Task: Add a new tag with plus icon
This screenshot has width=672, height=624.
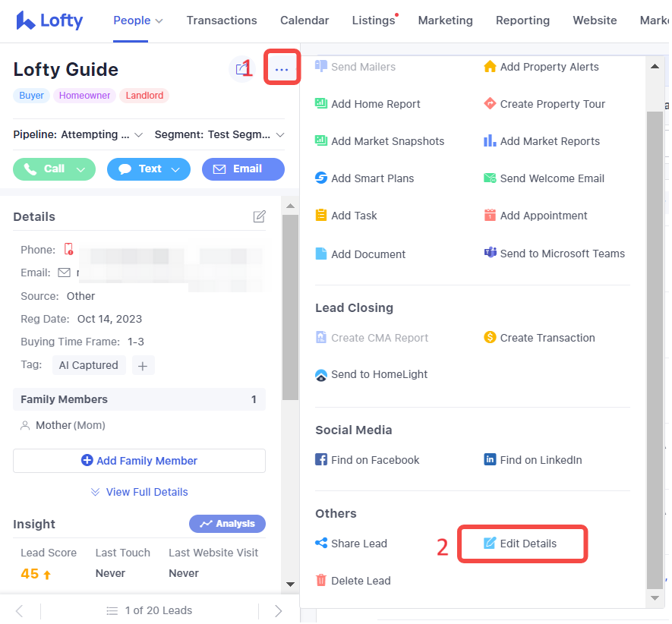Action: coord(143,366)
